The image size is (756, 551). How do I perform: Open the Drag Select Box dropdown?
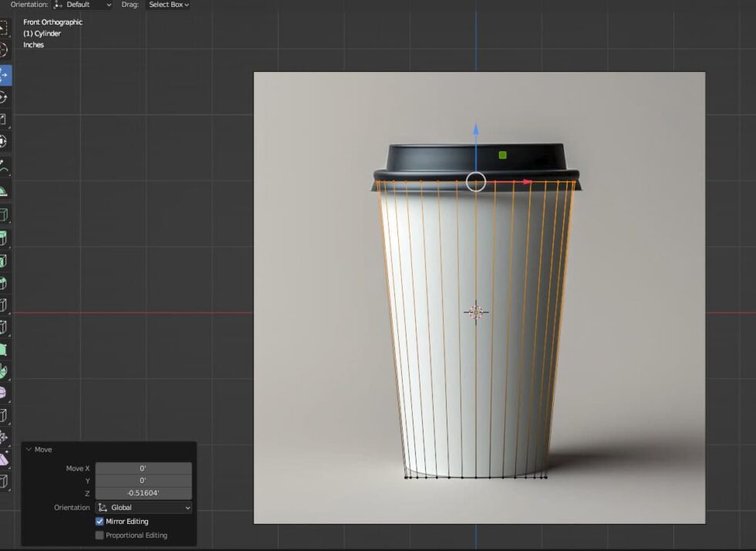click(168, 5)
